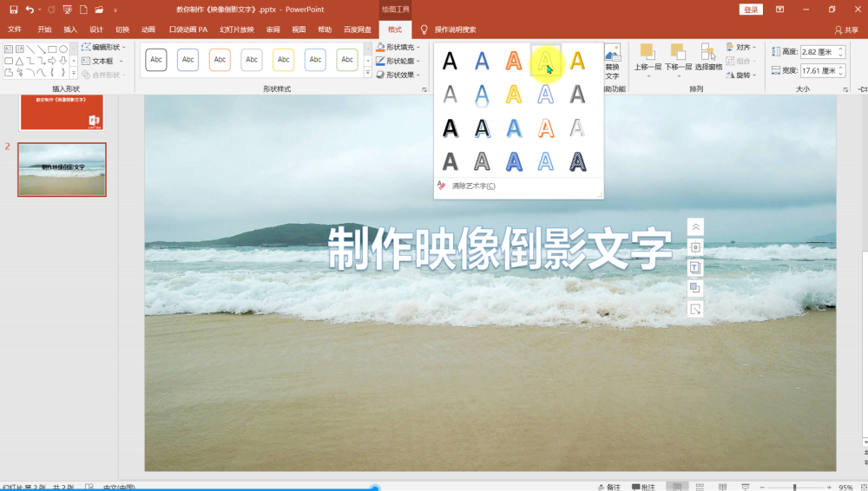Click the 宽度 width input field
868x491 pixels.
(819, 71)
